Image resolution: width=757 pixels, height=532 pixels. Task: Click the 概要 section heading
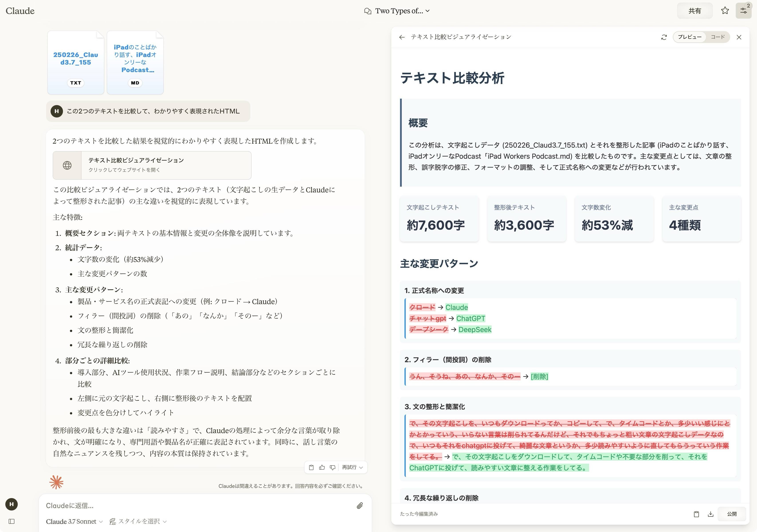(x=418, y=123)
